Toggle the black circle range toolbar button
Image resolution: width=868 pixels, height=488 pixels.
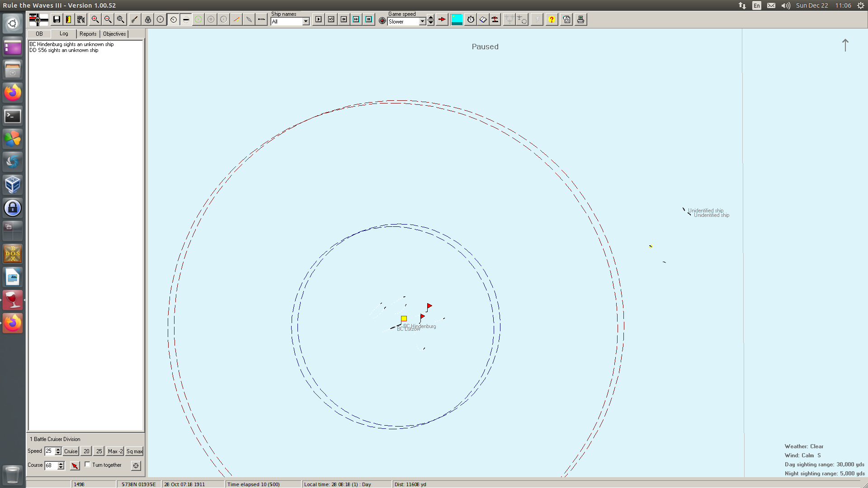(160, 19)
